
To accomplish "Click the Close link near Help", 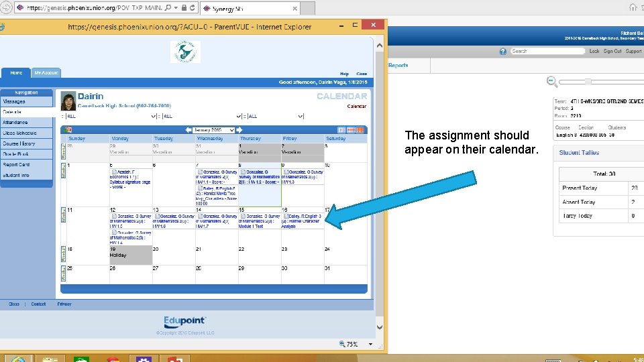I will (x=362, y=74).
